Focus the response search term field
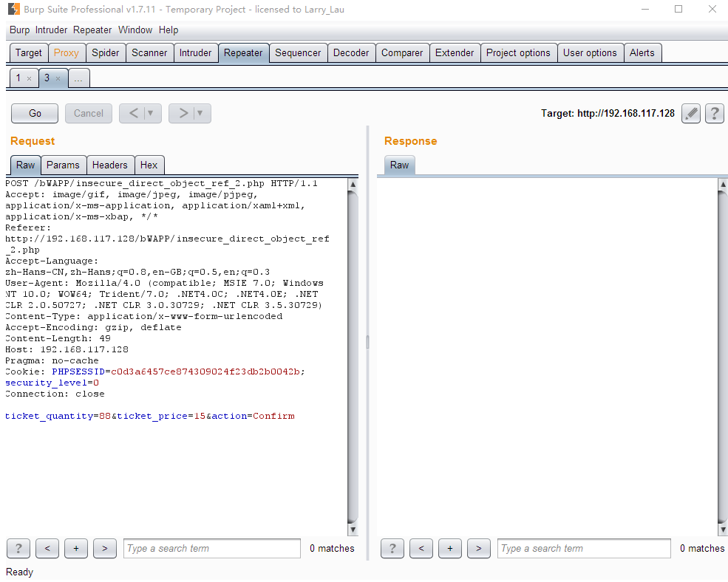The height and width of the screenshot is (582, 728). 584,549
